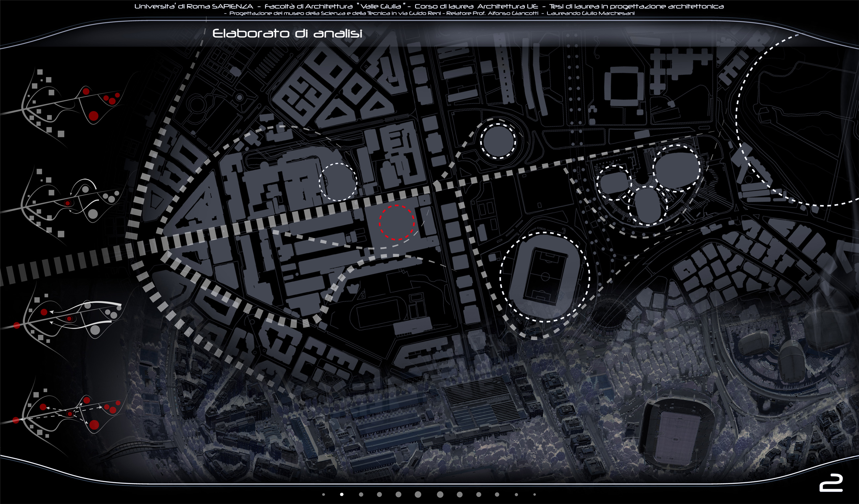Click the page number 2 in the corner
The width and height of the screenshot is (859, 504).
point(831,483)
